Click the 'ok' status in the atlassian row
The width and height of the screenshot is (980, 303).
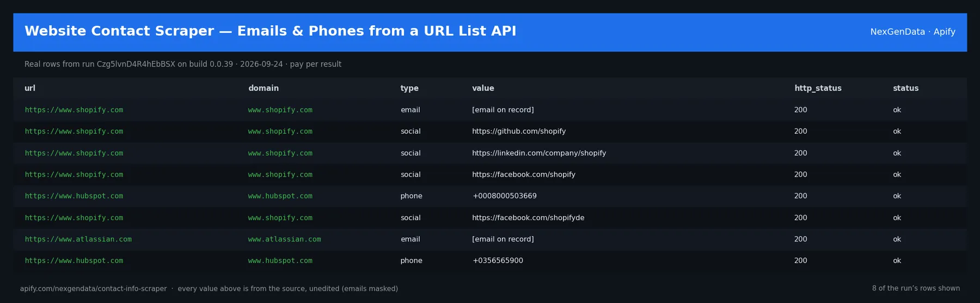point(897,239)
